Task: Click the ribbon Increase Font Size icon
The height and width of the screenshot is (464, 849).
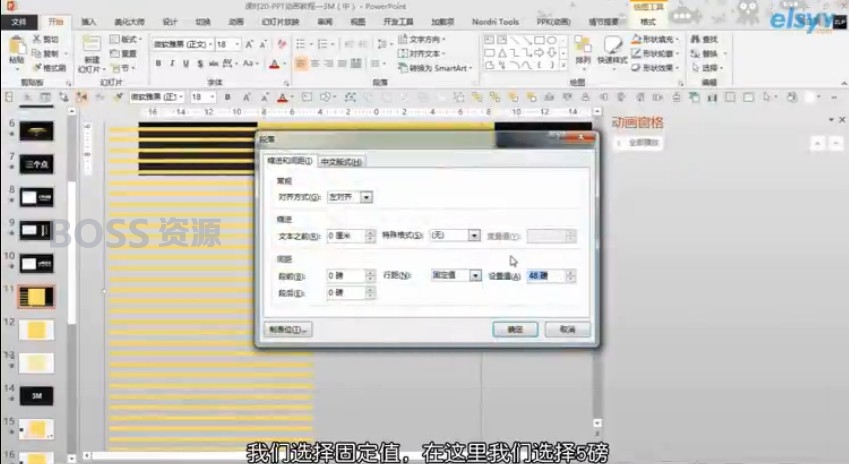Action: click(x=249, y=44)
